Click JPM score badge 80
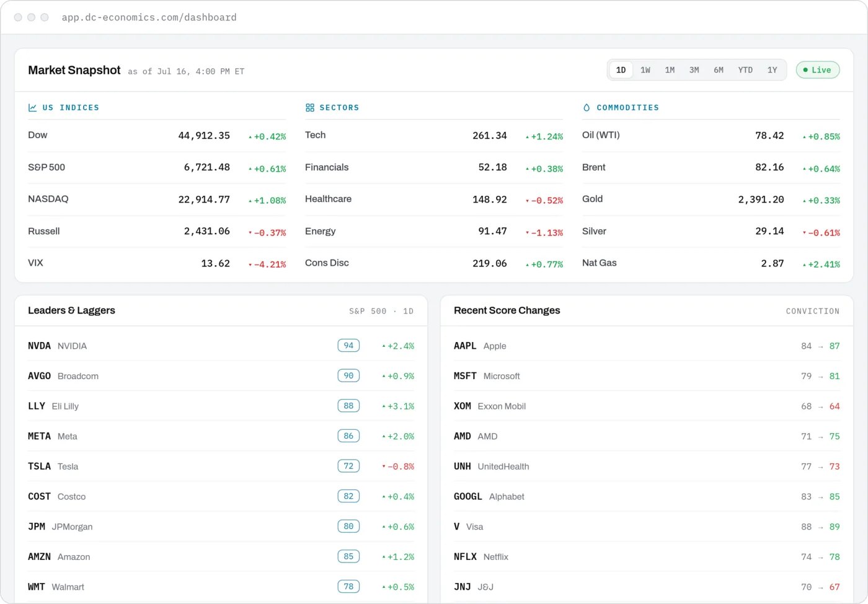The image size is (868, 604). pyautogui.click(x=348, y=527)
